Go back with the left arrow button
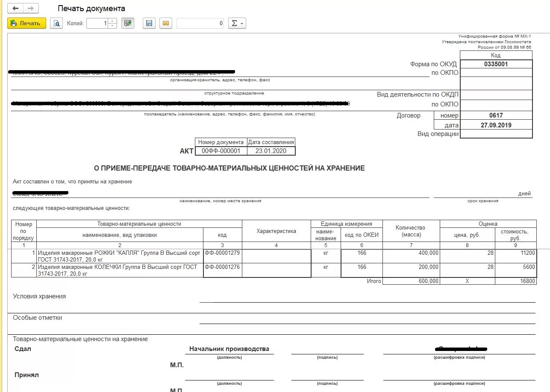The image size is (550, 392). pyautogui.click(x=15, y=9)
